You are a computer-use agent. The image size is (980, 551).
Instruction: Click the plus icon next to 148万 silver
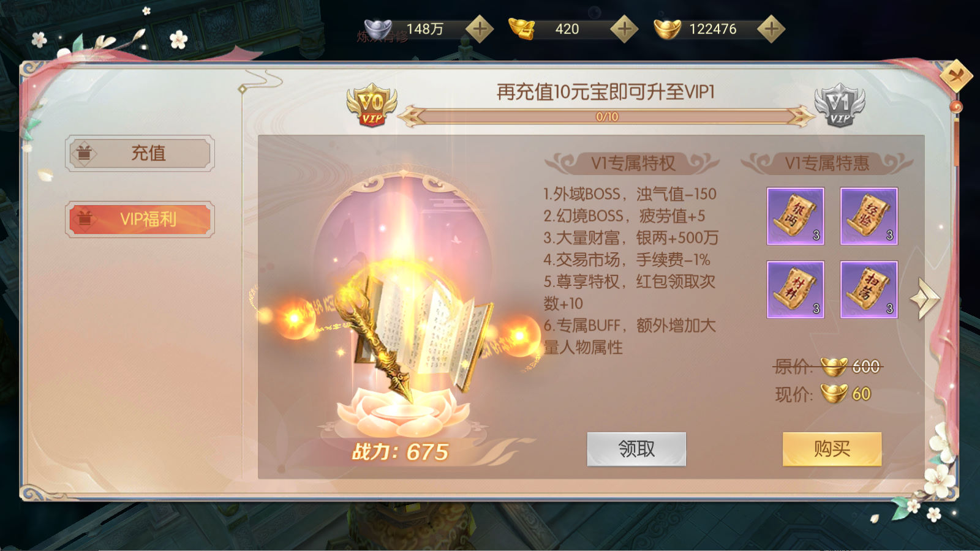[x=480, y=28]
